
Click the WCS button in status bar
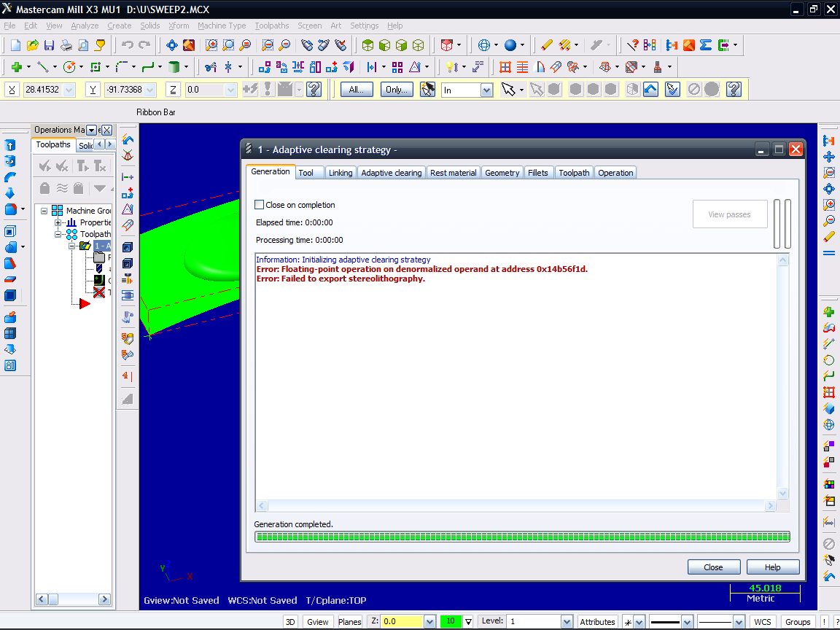point(763,622)
